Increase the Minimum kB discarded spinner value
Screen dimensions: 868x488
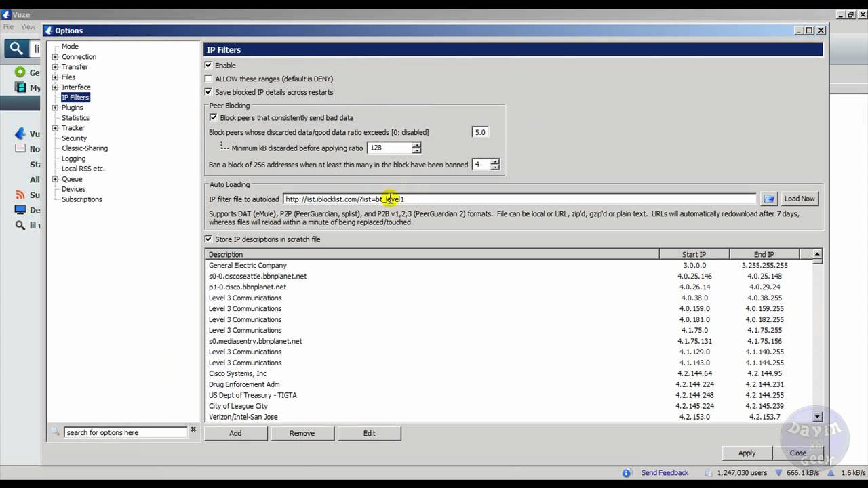[x=416, y=144]
